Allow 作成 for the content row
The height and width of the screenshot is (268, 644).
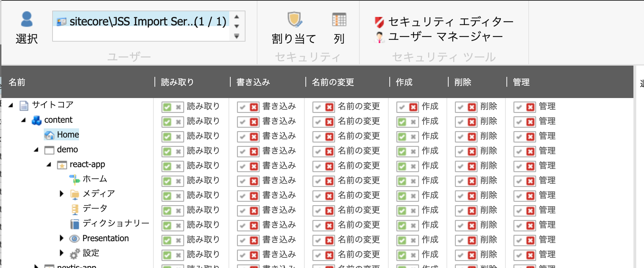(402, 122)
